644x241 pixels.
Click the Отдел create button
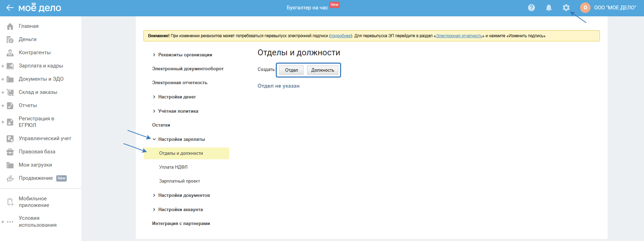click(x=291, y=70)
